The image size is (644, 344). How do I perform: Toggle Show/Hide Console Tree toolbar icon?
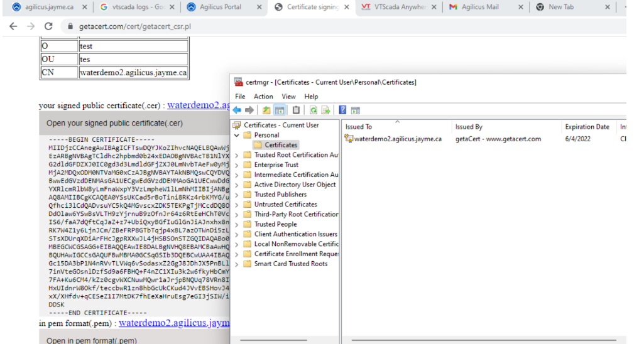tap(280, 110)
